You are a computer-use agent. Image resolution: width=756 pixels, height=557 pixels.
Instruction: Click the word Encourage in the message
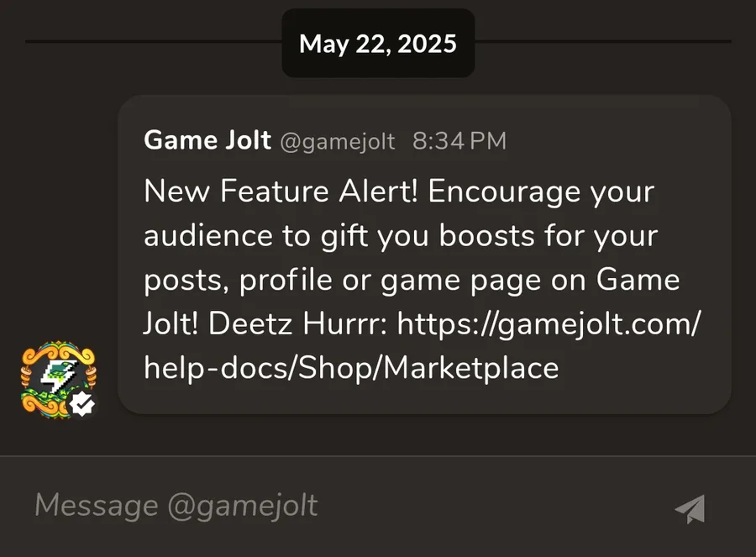[x=504, y=192]
